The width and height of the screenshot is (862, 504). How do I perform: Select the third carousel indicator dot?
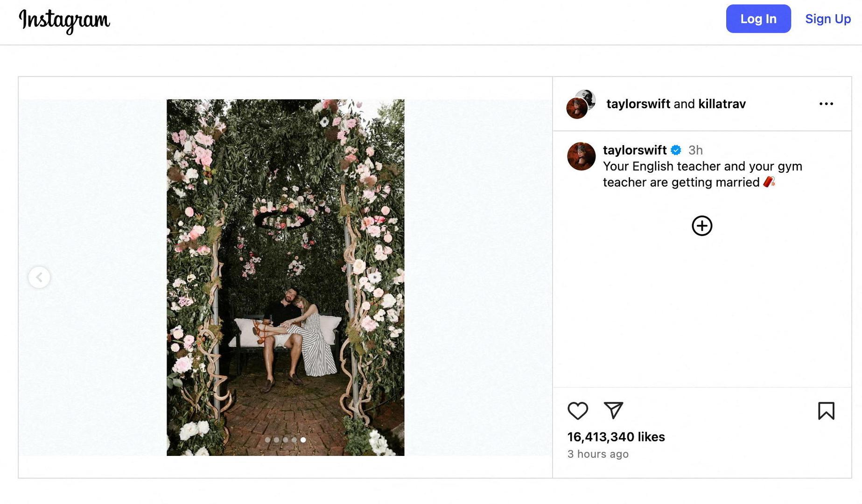(x=285, y=440)
